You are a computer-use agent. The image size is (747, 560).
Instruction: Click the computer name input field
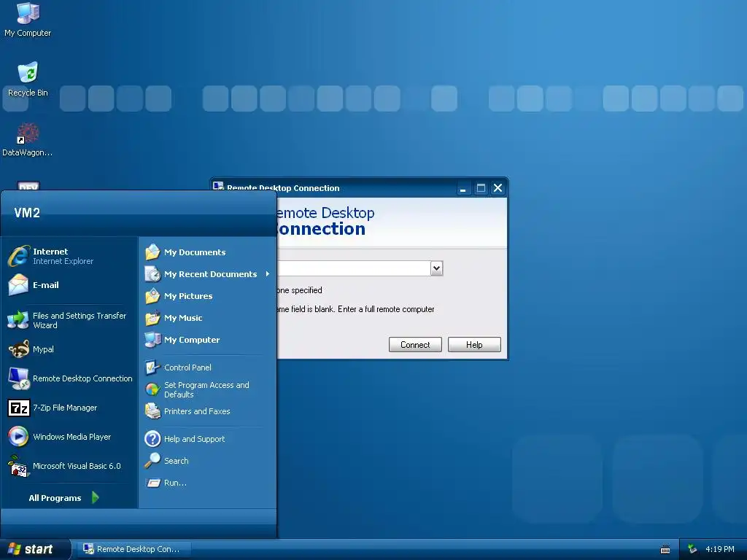pyautogui.click(x=354, y=268)
